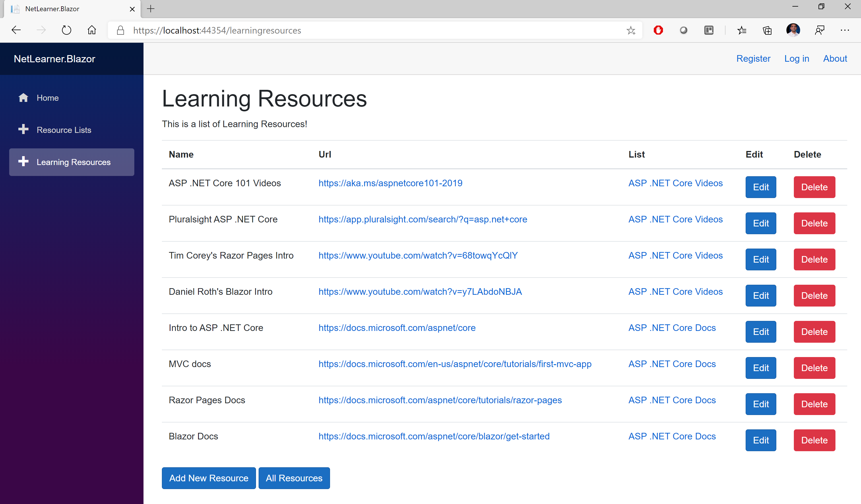Click the Ublock Origin browser icon
Viewport: 861px width, 504px height.
(658, 31)
